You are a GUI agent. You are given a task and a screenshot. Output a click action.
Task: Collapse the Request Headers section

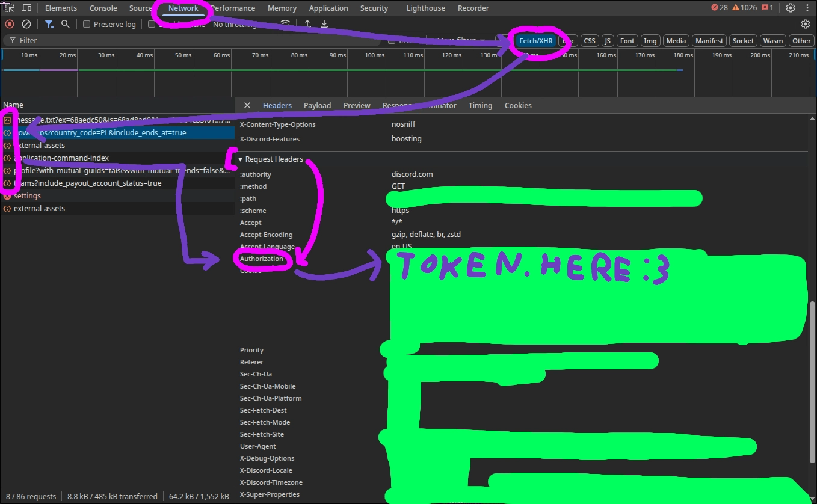[241, 159]
